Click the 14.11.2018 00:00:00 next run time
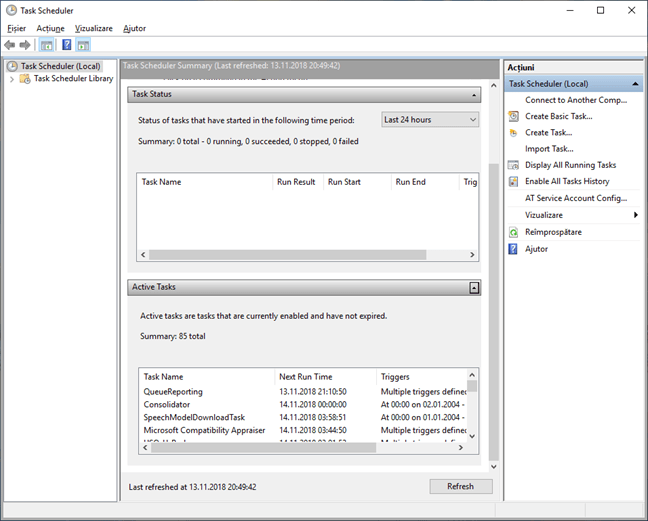Screen dimensions: 648x521 [313, 404]
